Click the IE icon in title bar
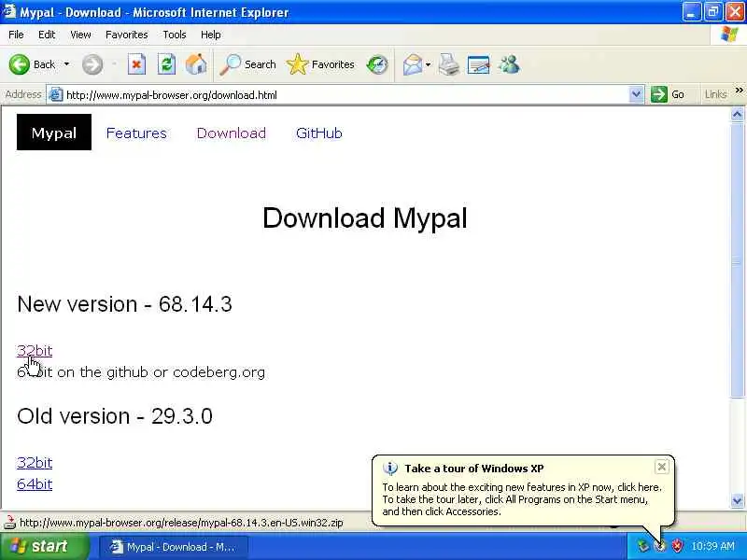 point(9,11)
